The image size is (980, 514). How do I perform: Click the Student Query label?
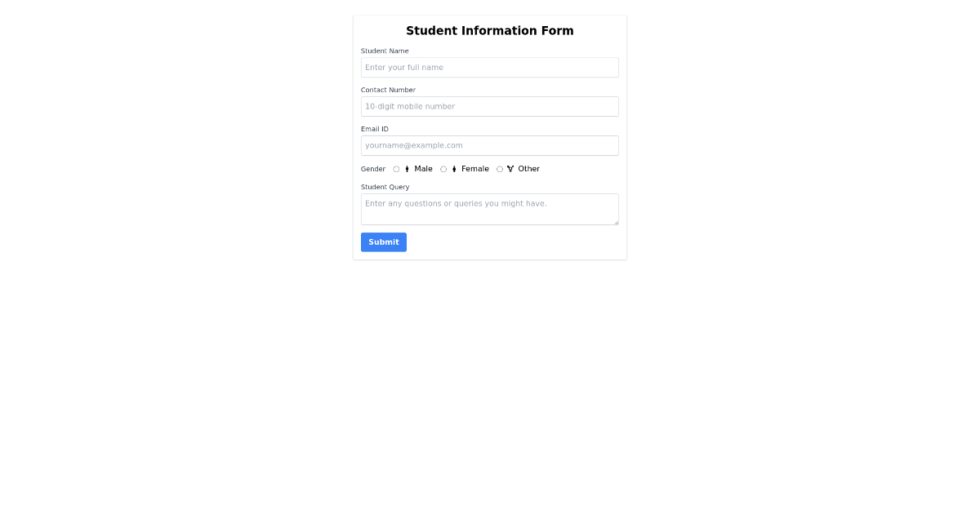click(385, 187)
